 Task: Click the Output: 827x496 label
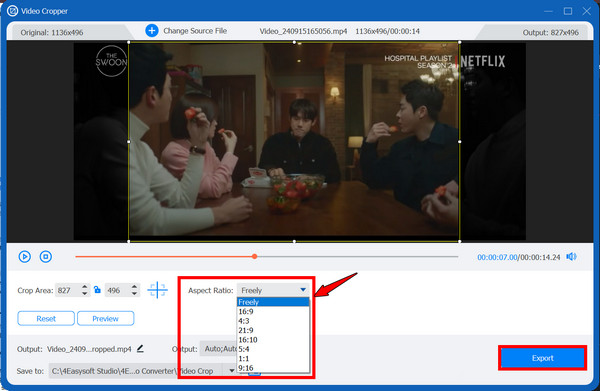[551, 33]
